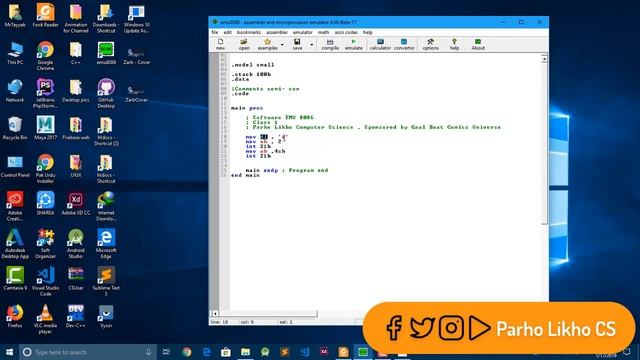
Task: Open the edit menu
Action: (x=227, y=32)
